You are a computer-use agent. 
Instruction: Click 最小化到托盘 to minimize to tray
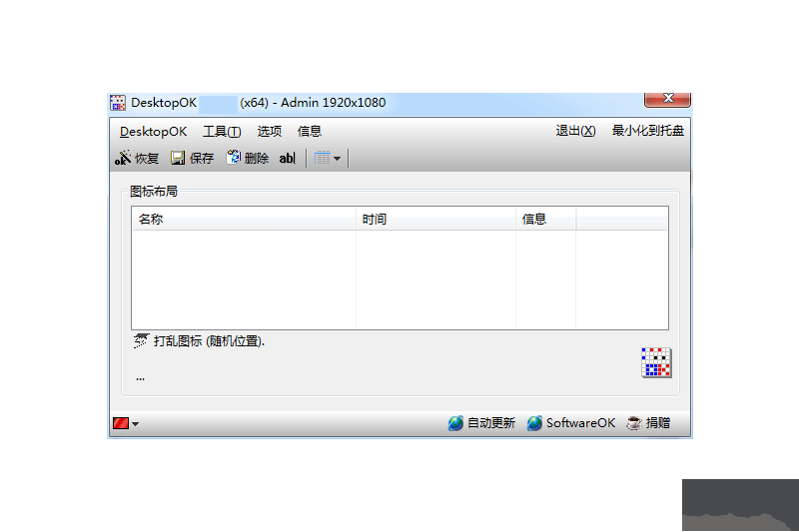click(x=647, y=131)
